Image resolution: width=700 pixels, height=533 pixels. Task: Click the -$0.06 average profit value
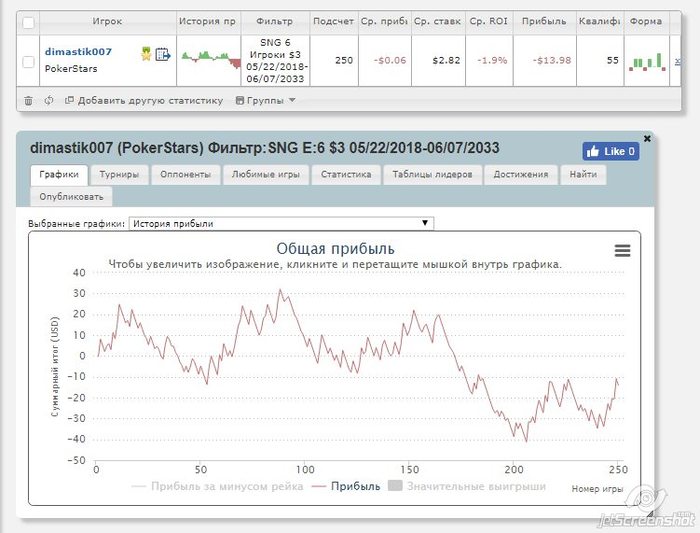tap(390, 60)
